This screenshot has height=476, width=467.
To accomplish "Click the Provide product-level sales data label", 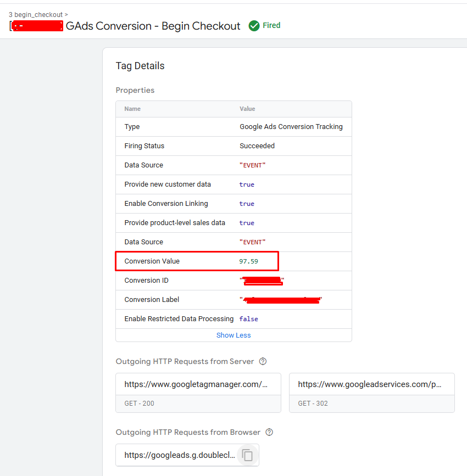I will (175, 222).
